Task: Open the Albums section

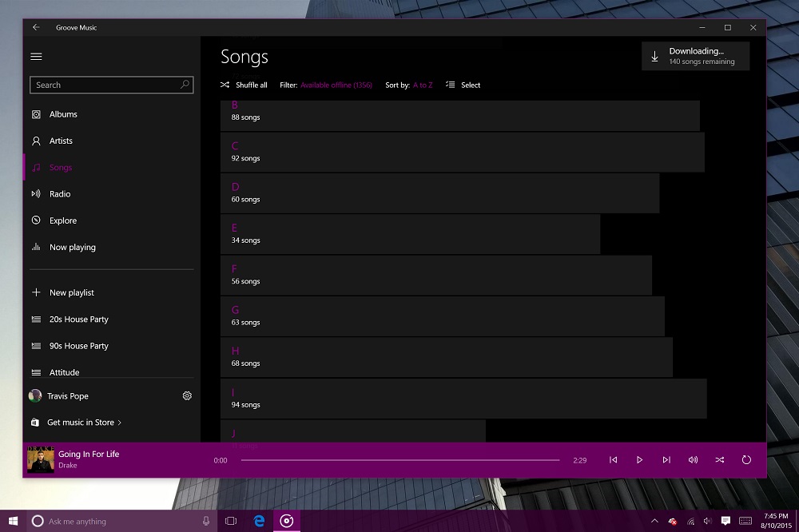Action: (x=111, y=114)
